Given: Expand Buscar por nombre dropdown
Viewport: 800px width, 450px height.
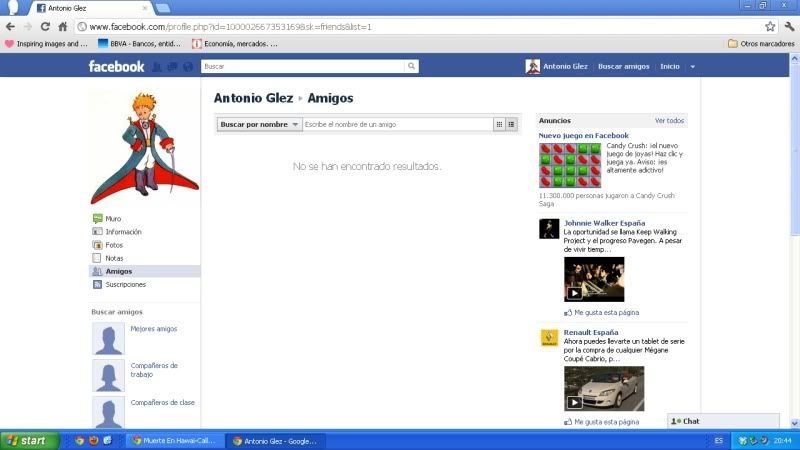Looking at the screenshot, I should 260,124.
